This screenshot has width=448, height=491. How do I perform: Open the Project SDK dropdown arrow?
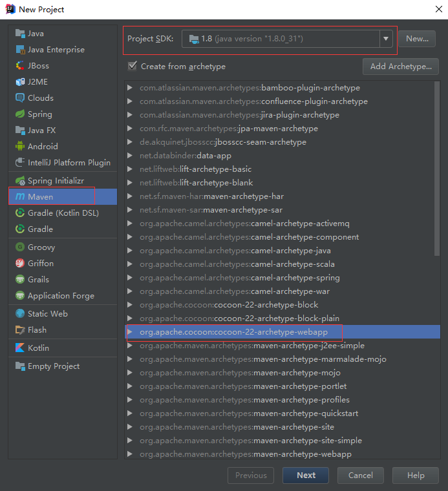pyautogui.click(x=386, y=39)
